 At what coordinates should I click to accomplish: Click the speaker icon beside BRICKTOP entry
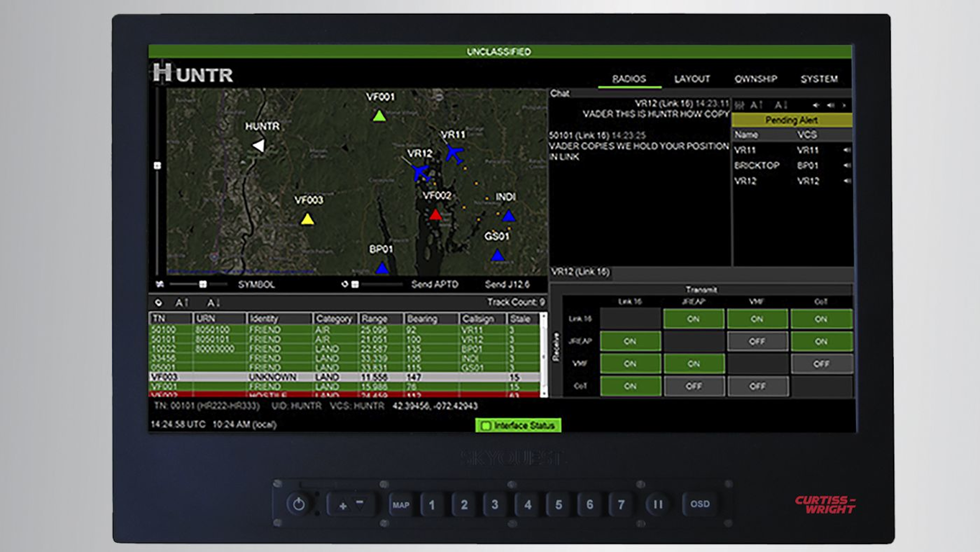[x=848, y=166]
